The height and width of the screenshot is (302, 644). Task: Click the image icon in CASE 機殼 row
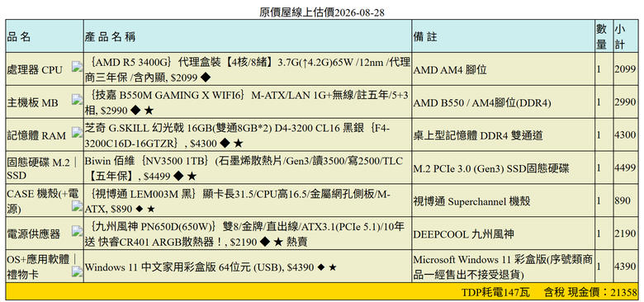[x=78, y=206]
